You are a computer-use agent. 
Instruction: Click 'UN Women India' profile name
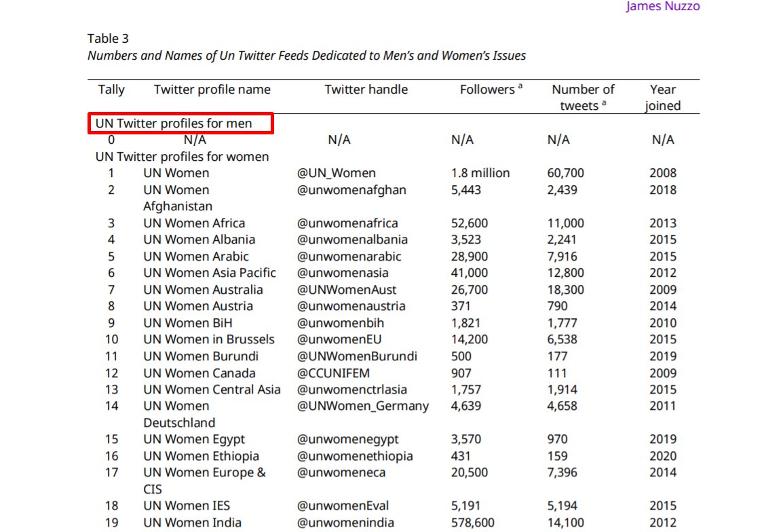click(192, 523)
